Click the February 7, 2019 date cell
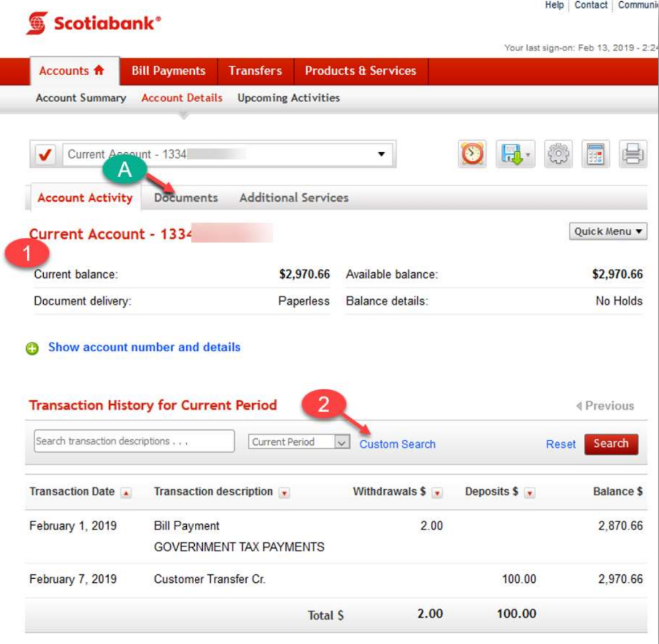Image resolution: width=659 pixels, height=644 pixels. coord(73,579)
